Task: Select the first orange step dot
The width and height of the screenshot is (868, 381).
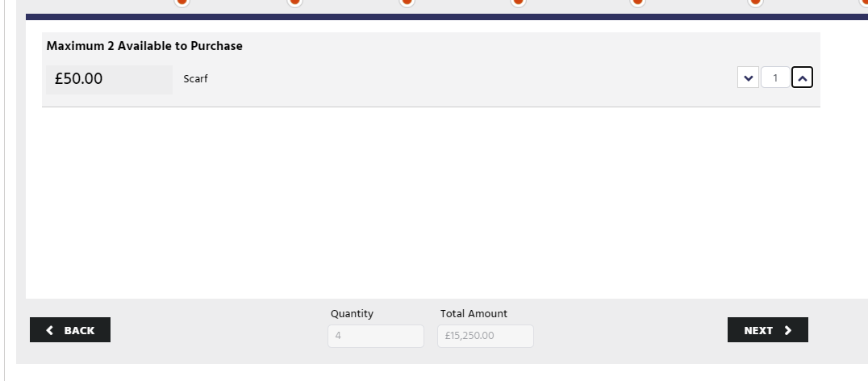Action: (x=182, y=2)
